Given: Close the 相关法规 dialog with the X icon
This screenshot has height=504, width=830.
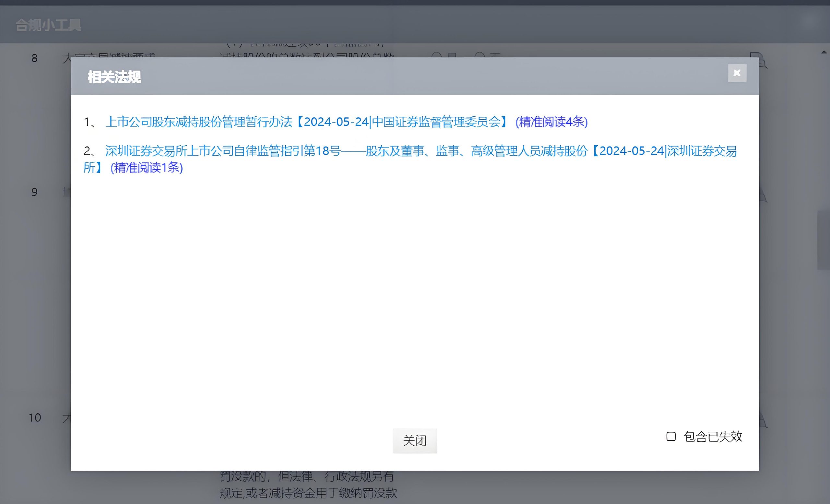Looking at the screenshot, I should (x=737, y=73).
